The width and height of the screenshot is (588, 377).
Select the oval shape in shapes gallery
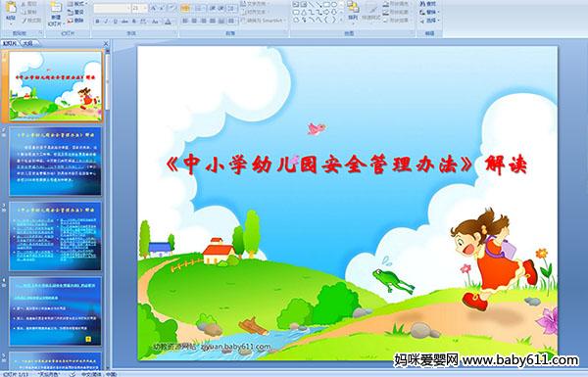pos(333,5)
